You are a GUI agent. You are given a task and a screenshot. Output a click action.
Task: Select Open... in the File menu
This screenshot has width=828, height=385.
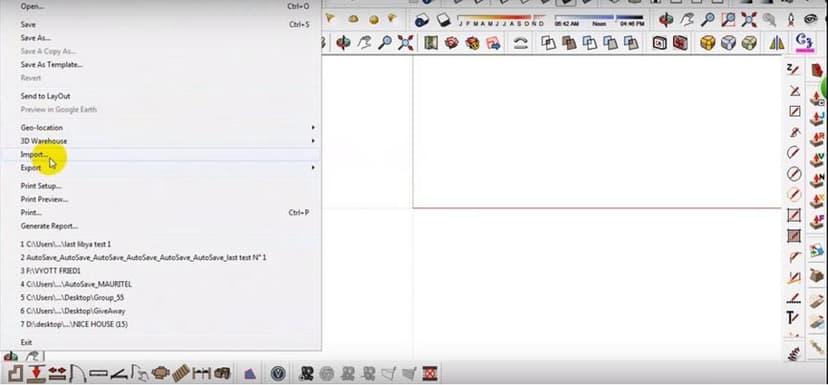pyautogui.click(x=32, y=6)
